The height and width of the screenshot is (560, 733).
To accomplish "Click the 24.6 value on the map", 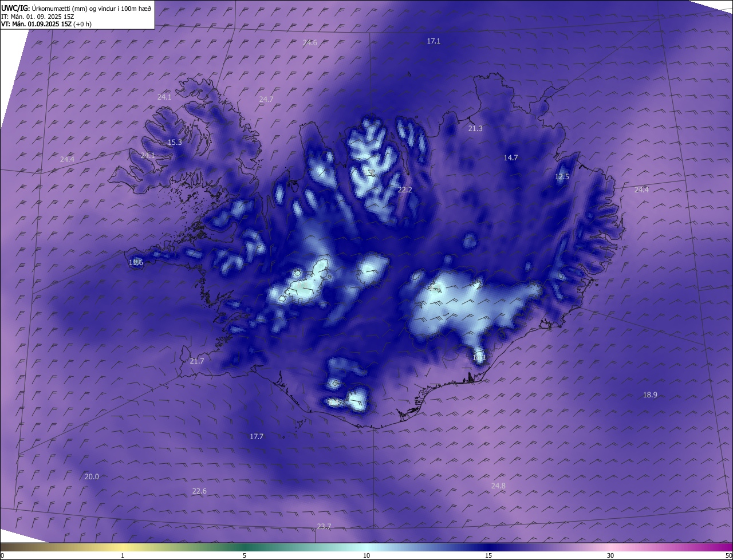I will pyautogui.click(x=310, y=43).
